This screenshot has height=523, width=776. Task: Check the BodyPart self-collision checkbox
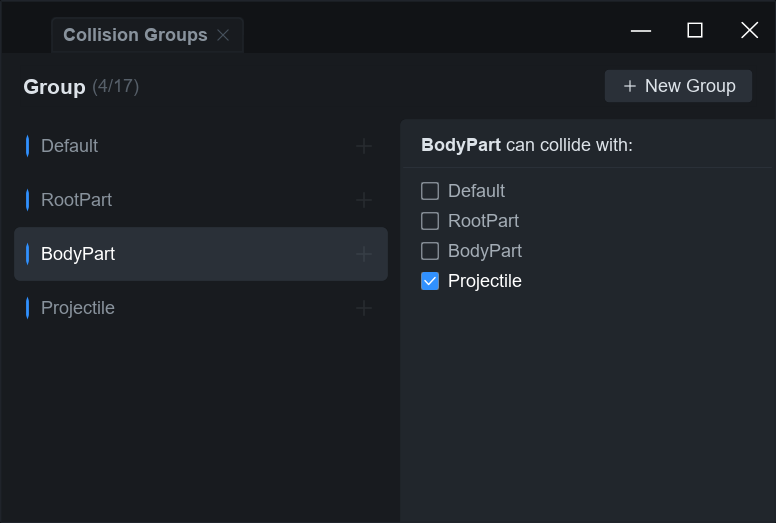click(x=430, y=251)
